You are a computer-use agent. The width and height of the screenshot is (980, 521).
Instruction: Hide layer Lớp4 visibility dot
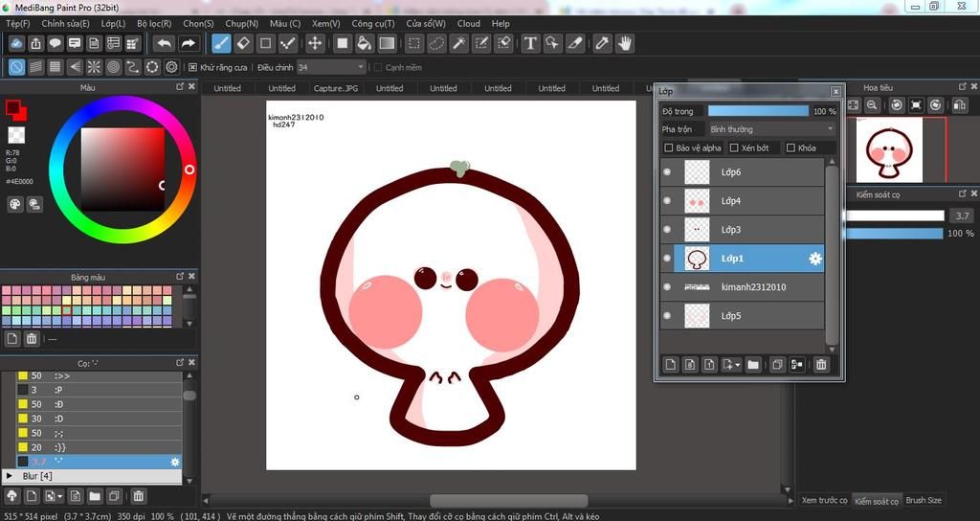click(x=667, y=201)
